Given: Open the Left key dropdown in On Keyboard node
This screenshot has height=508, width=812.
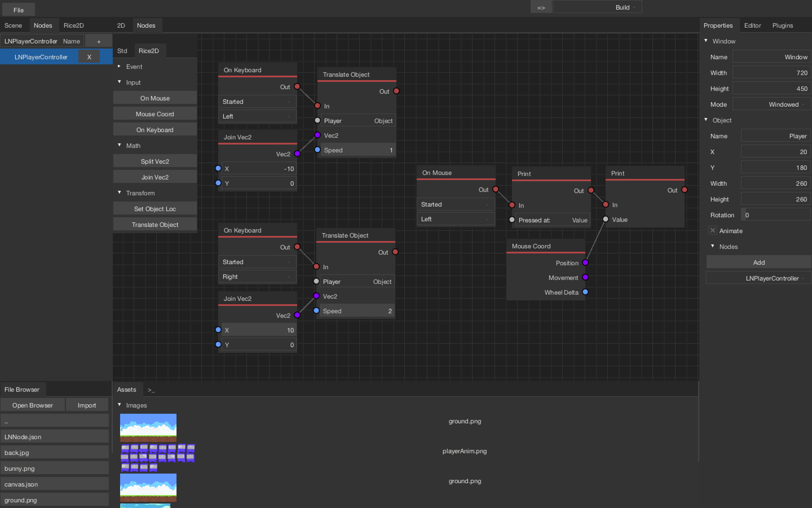Looking at the screenshot, I should 257,116.
